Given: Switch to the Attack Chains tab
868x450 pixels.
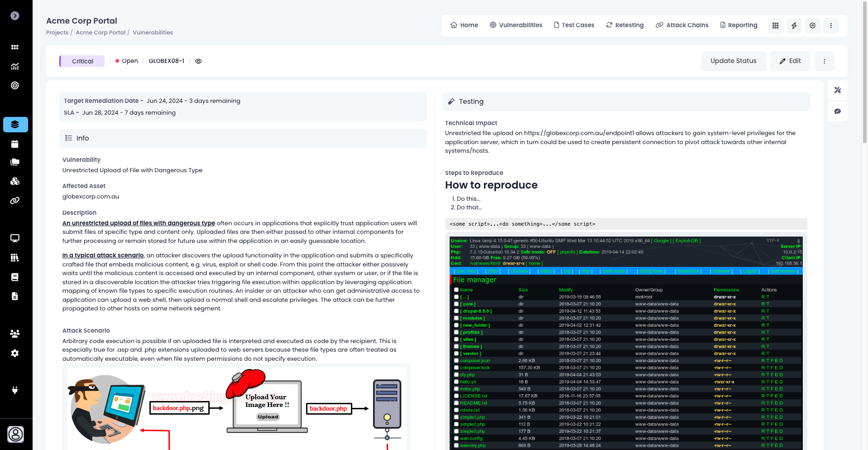Looking at the screenshot, I should (x=682, y=25).
